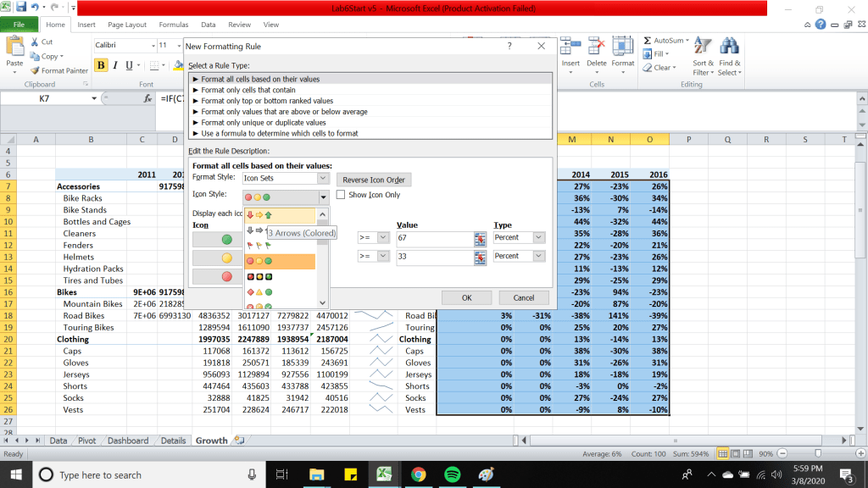The width and height of the screenshot is (868, 488).
Task: Click Cancel in New Formatting Rule dialog
Action: click(524, 297)
